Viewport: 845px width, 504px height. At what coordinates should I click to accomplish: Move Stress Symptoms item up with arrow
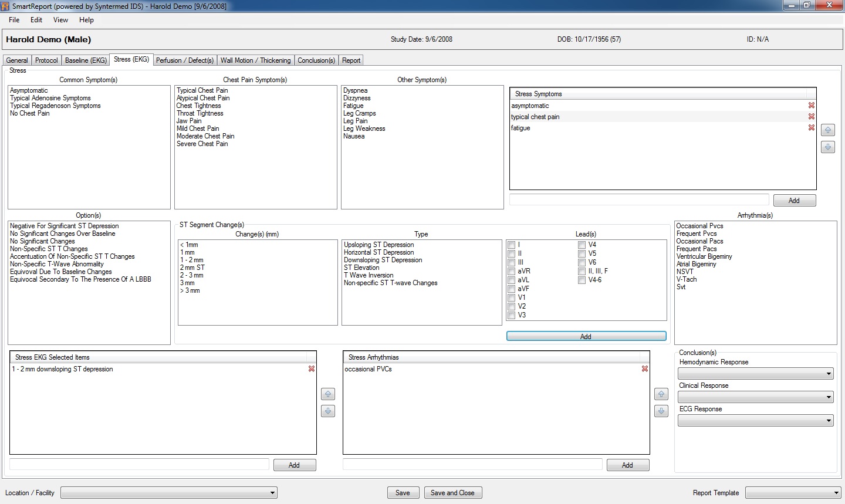(x=827, y=130)
